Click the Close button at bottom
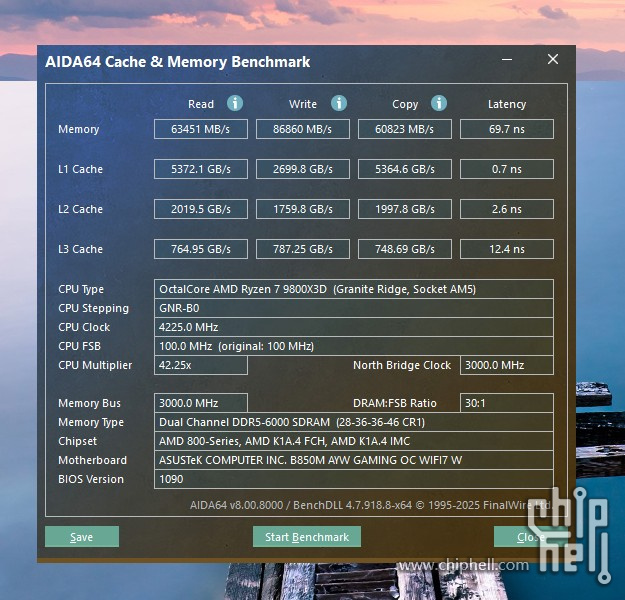This screenshot has width=625, height=600. click(531, 537)
